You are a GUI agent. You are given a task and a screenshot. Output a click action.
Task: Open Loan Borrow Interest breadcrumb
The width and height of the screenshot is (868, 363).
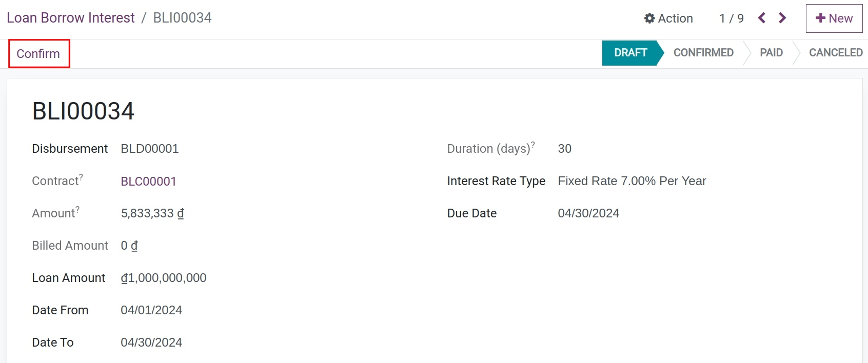coord(71,18)
